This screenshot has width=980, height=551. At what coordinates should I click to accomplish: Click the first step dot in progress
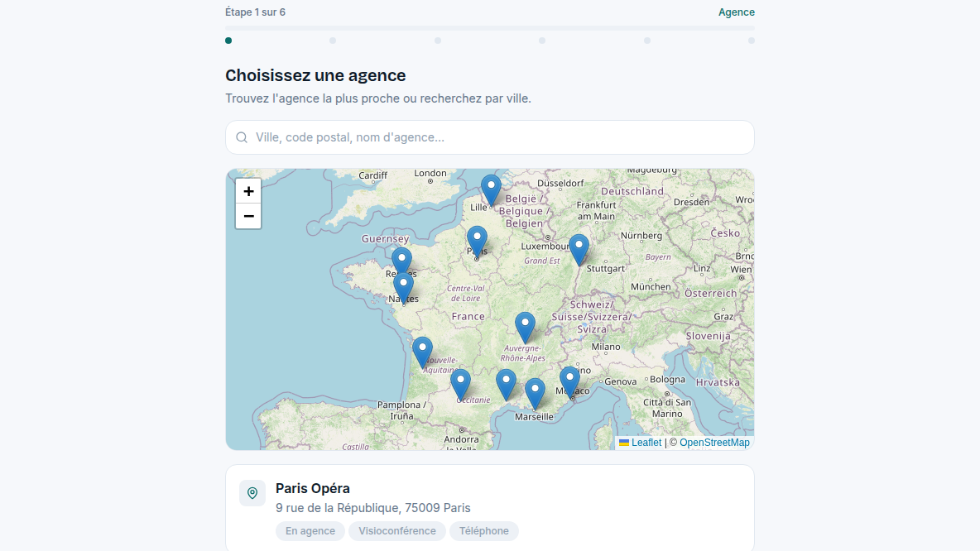(x=228, y=41)
